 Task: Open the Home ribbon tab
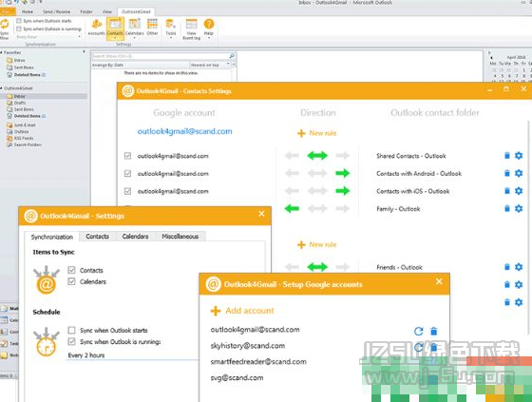pos(28,11)
